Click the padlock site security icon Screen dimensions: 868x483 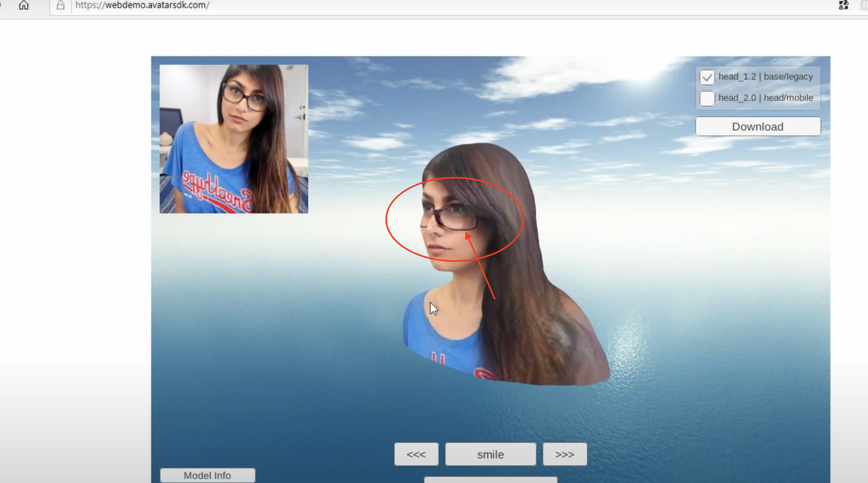click(61, 5)
